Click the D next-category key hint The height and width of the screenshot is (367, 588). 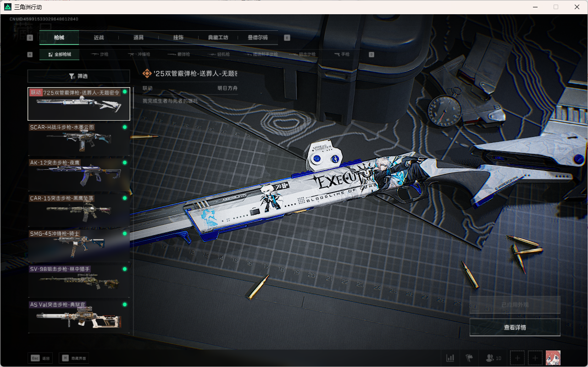tap(372, 54)
